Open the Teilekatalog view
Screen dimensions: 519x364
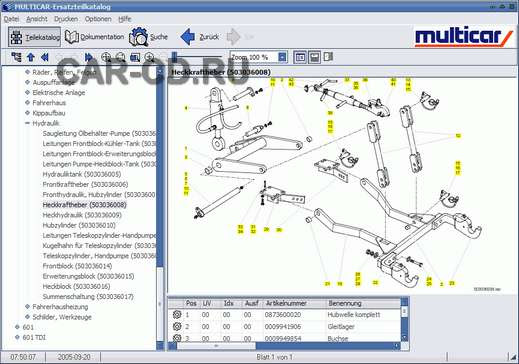(x=34, y=37)
